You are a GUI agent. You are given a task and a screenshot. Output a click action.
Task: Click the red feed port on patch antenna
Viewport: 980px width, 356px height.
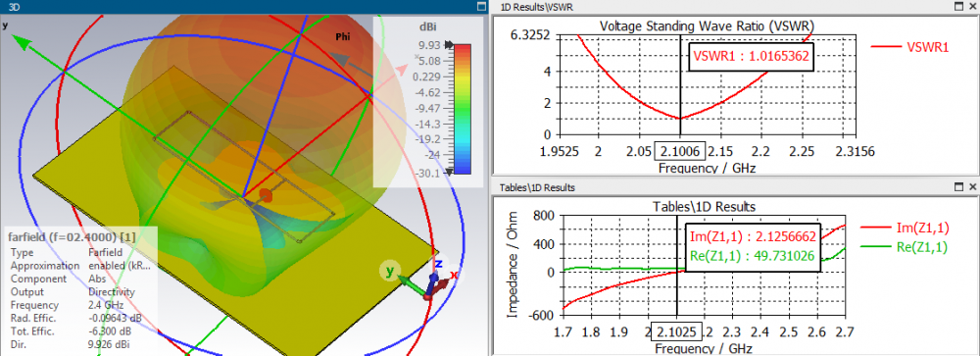(x=266, y=195)
